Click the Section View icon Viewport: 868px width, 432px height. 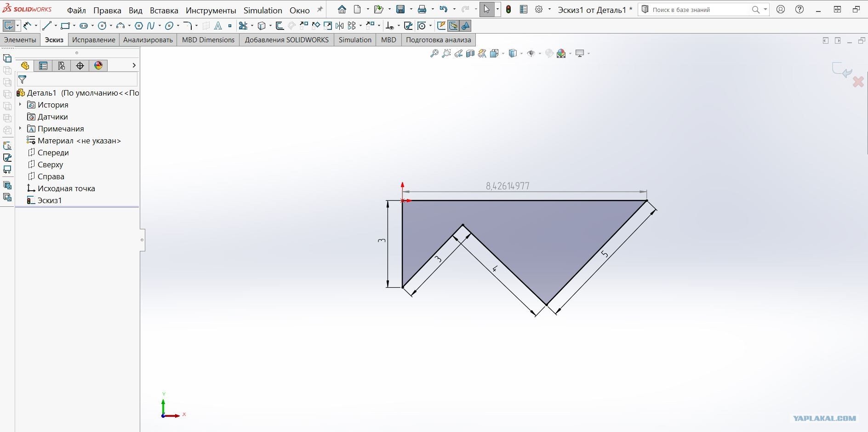coord(470,54)
